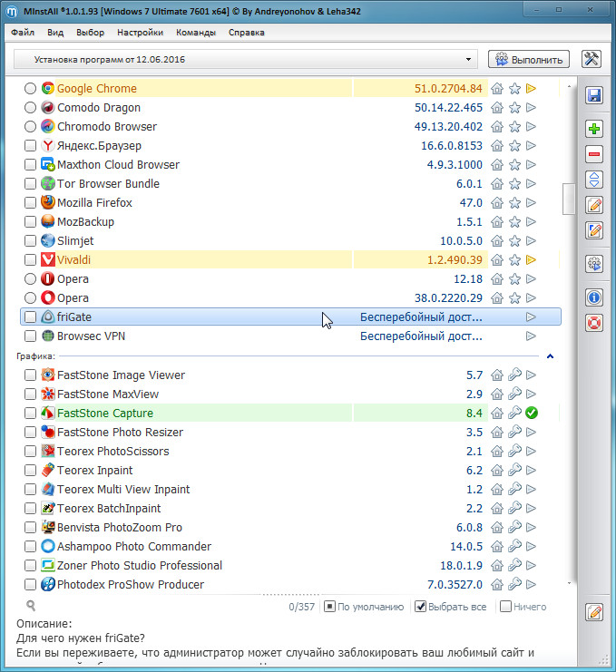This screenshot has height=672, width=616.
Task: Click the home icon for Google Chrome
Action: tap(497, 88)
